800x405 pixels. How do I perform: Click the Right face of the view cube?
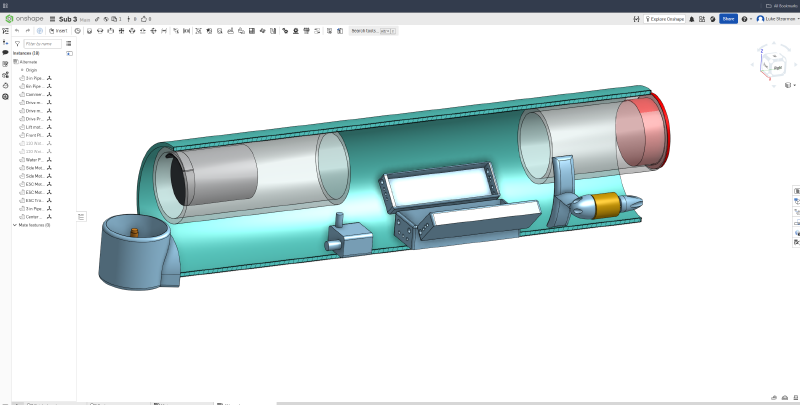(778, 67)
